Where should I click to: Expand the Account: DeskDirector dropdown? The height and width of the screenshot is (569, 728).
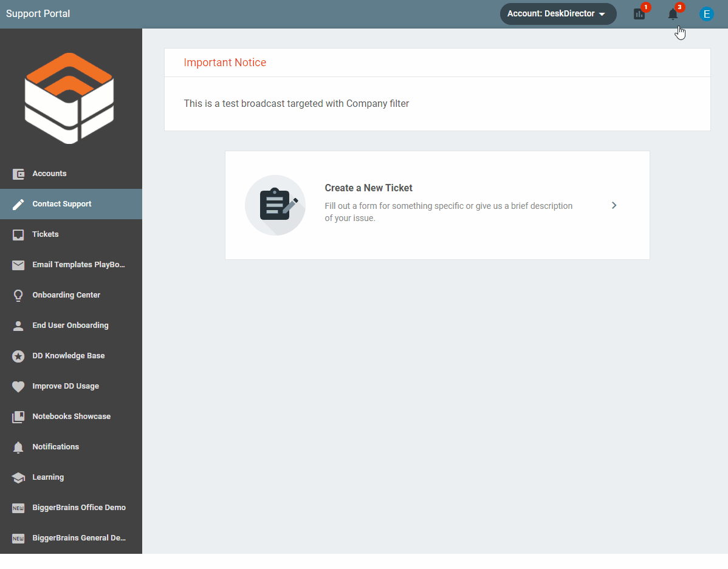[558, 14]
